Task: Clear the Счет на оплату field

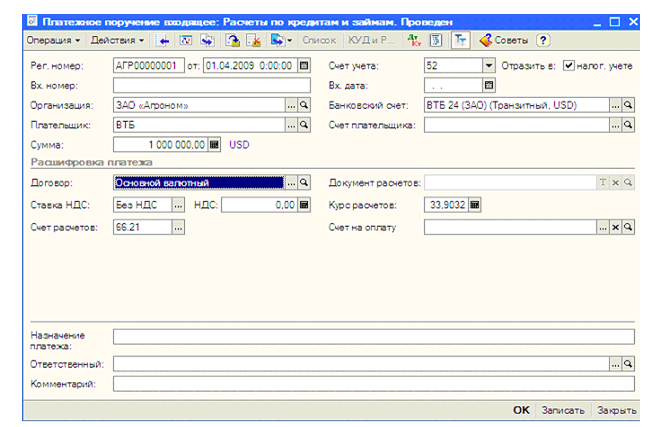Action: (615, 228)
